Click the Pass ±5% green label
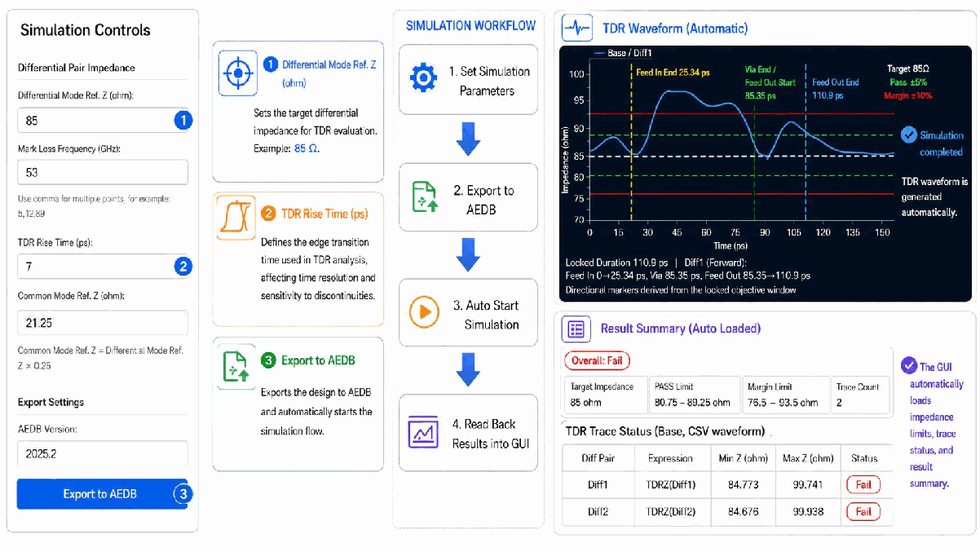 (x=908, y=82)
